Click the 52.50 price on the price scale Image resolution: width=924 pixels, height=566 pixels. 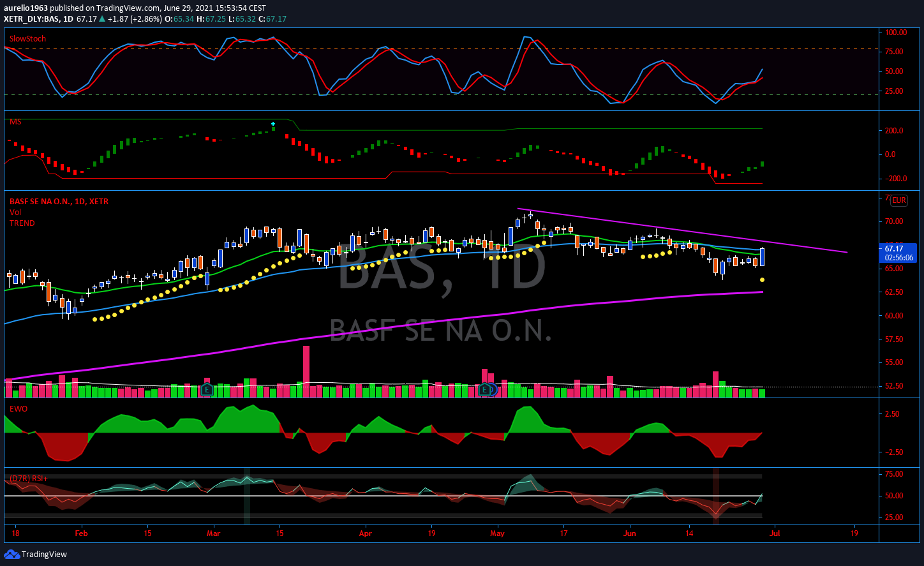coord(894,386)
